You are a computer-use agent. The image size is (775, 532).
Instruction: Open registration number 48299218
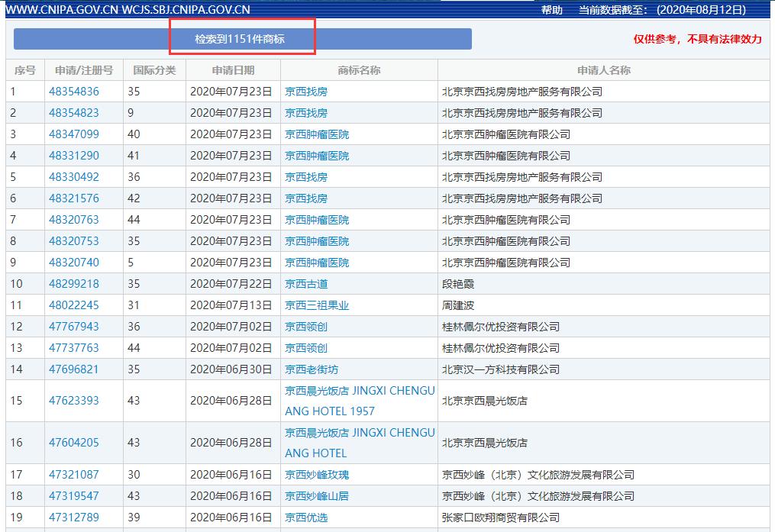tap(73, 283)
